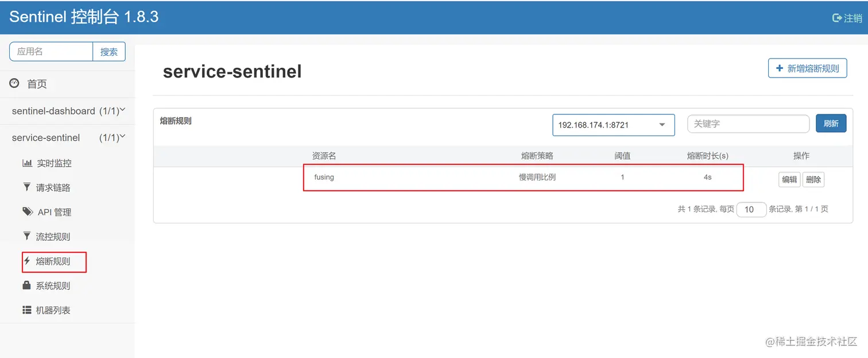Click the filter icon beside 请求链路

pos(26,187)
